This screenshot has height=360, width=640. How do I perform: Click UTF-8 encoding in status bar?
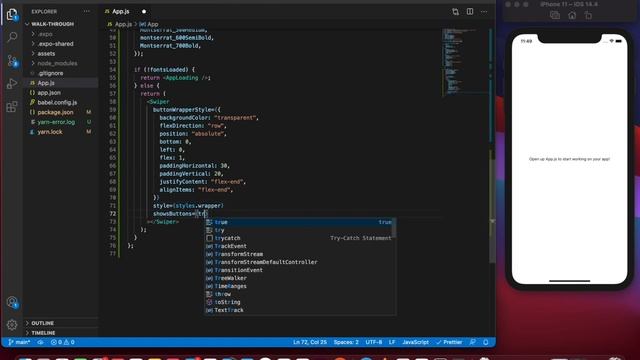point(373,342)
